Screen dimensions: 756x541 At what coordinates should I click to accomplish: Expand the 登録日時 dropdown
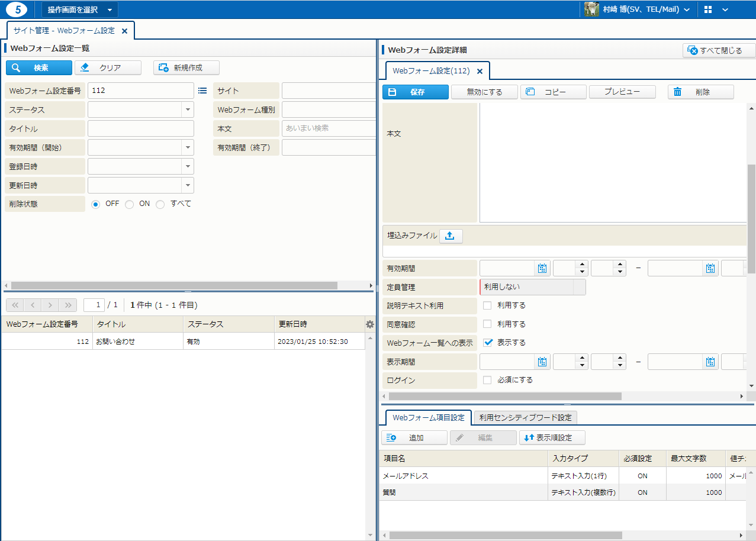pos(187,166)
